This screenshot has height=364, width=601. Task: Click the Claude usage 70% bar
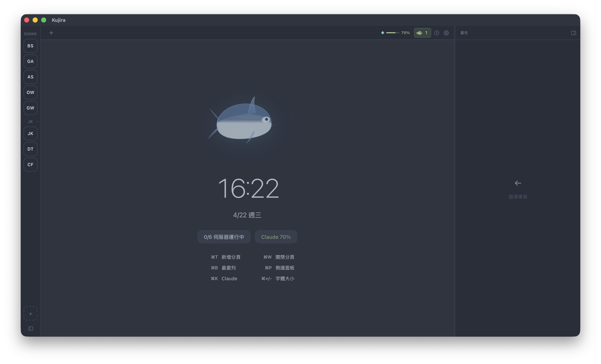point(392,33)
